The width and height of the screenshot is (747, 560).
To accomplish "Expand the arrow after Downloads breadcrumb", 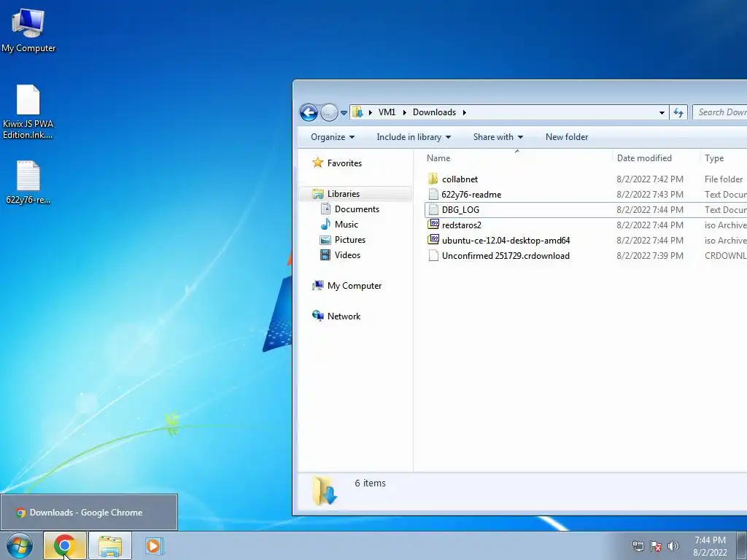I will click(x=464, y=112).
